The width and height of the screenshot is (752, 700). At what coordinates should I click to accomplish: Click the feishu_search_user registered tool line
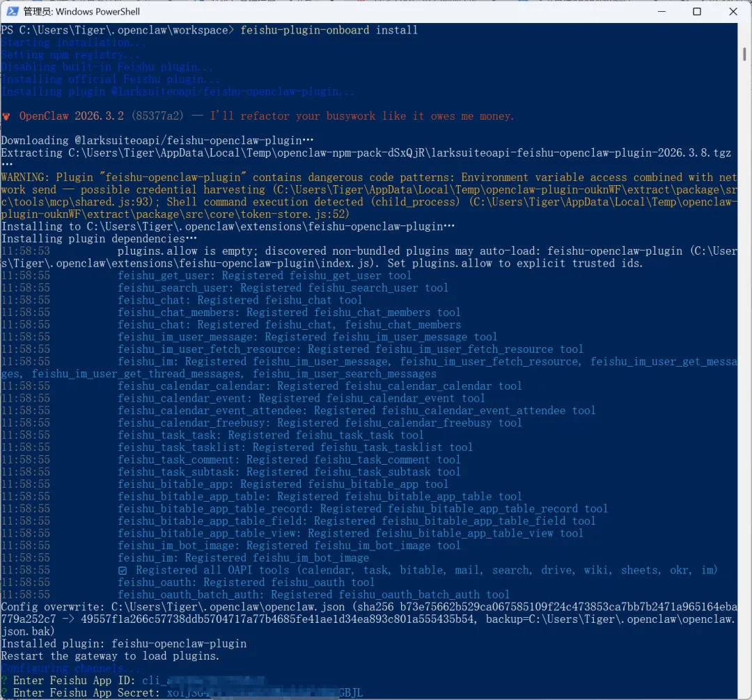click(283, 288)
